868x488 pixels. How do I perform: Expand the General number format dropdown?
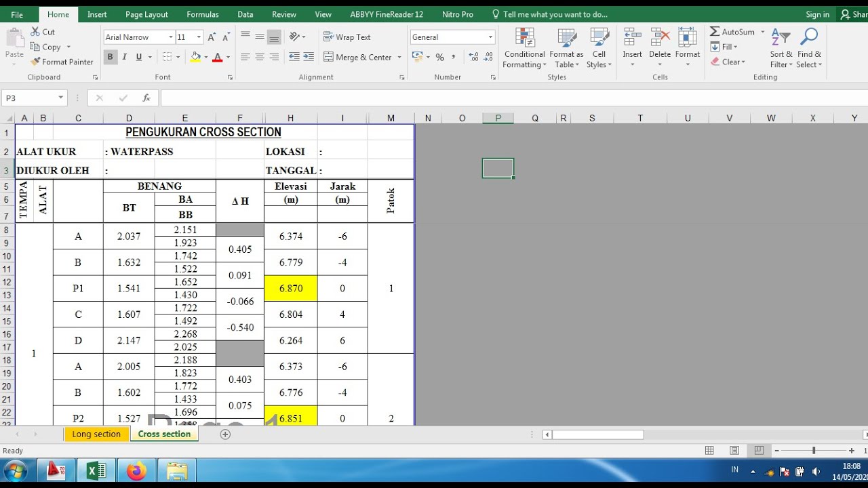tap(490, 37)
